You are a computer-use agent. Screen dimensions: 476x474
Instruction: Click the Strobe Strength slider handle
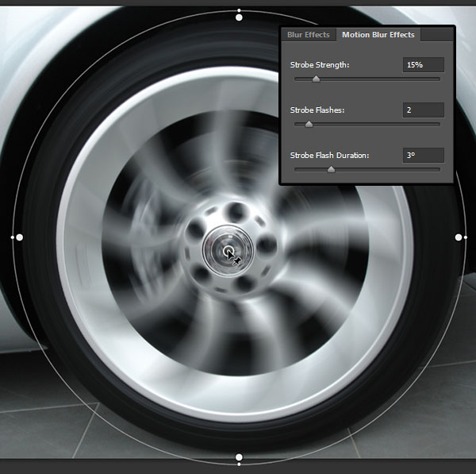pyautogui.click(x=316, y=79)
